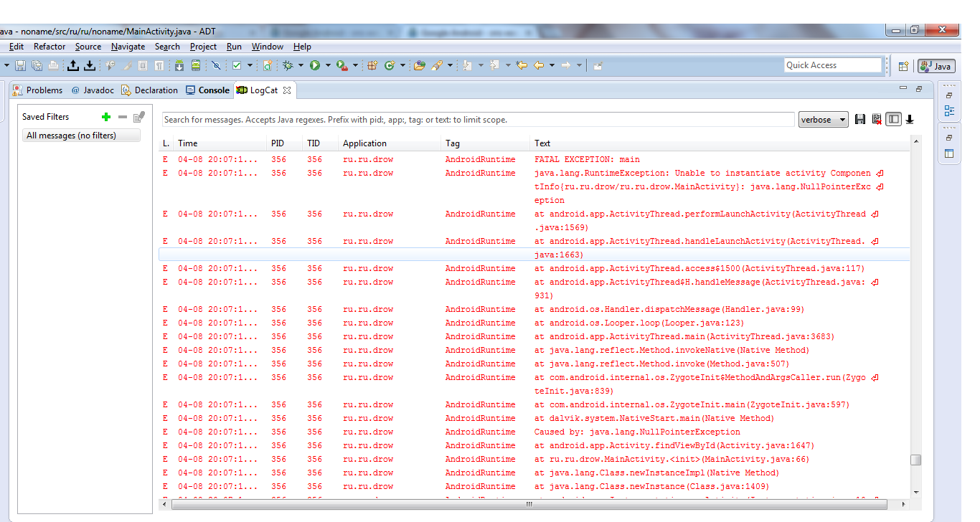Click the Back navigation arrow
Image resolution: width=980 pixels, height=522 pixels.
pos(538,65)
